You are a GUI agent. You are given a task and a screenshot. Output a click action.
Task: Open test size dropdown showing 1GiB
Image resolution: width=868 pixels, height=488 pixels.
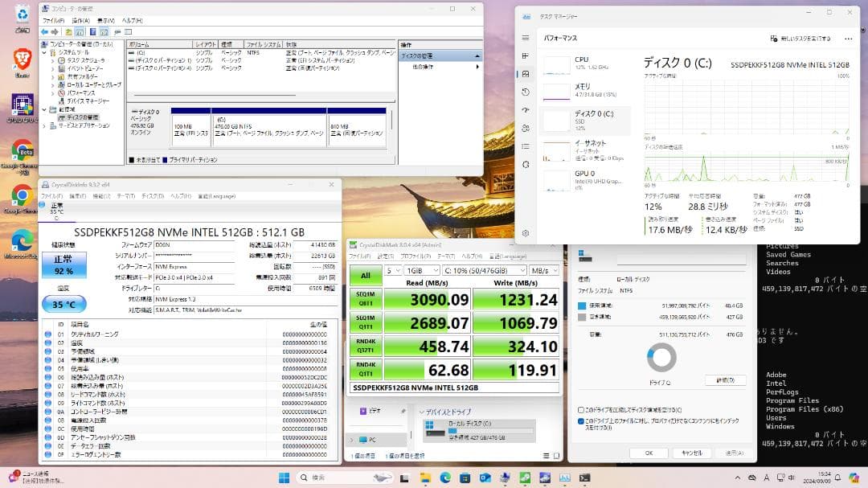coord(423,270)
